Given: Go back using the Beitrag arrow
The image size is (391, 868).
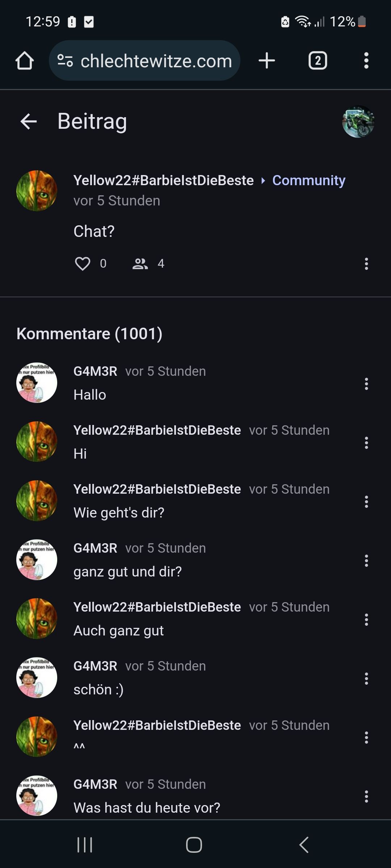Looking at the screenshot, I should pos(29,121).
